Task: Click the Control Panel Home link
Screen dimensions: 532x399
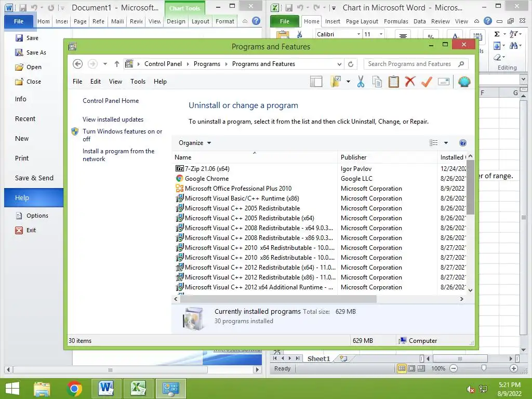Action: pyautogui.click(x=111, y=100)
